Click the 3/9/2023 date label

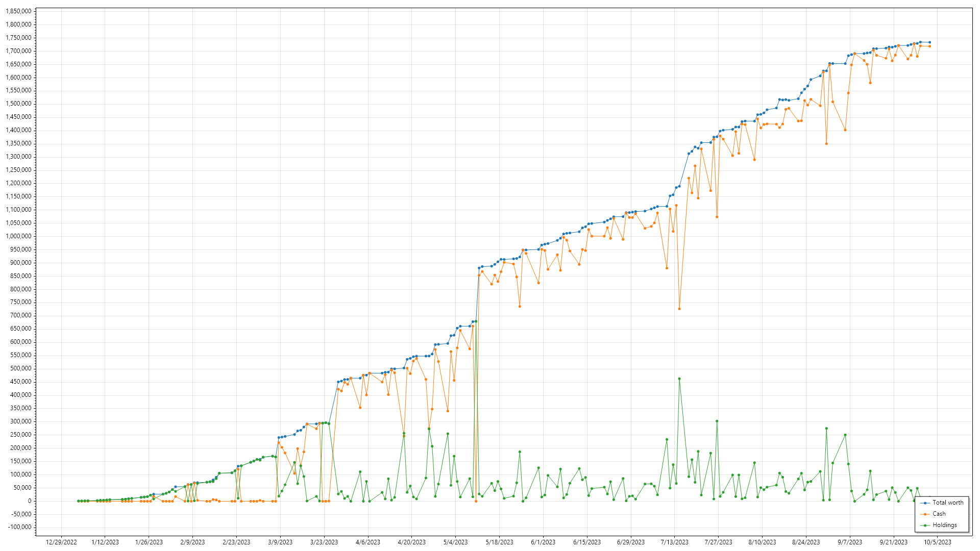[280, 542]
